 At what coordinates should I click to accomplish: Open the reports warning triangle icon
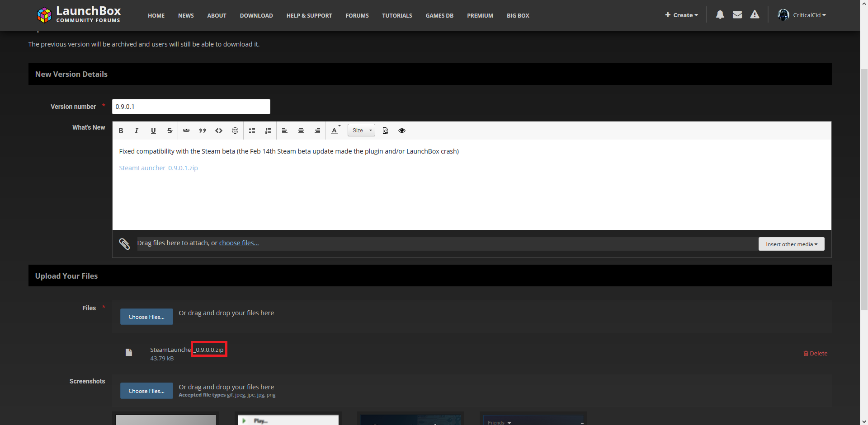(x=755, y=15)
